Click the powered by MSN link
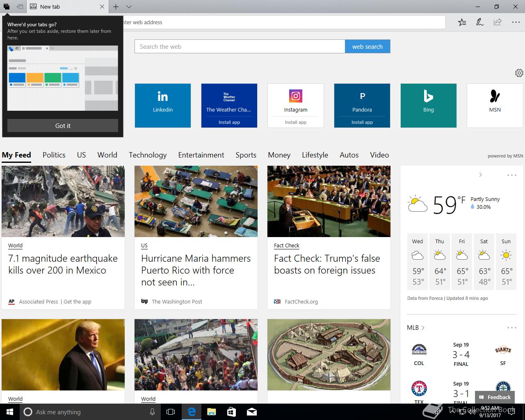This screenshot has width=525, height=420. click(505, 156)
